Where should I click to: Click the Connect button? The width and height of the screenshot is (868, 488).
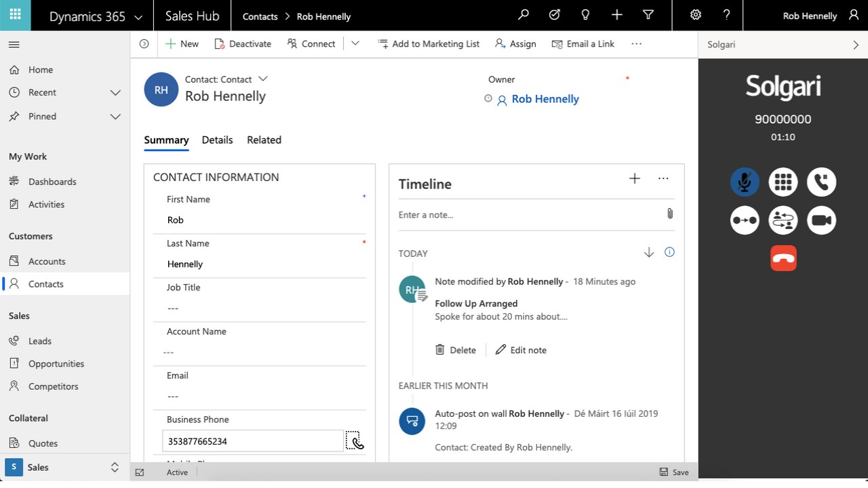click(311, 43)
